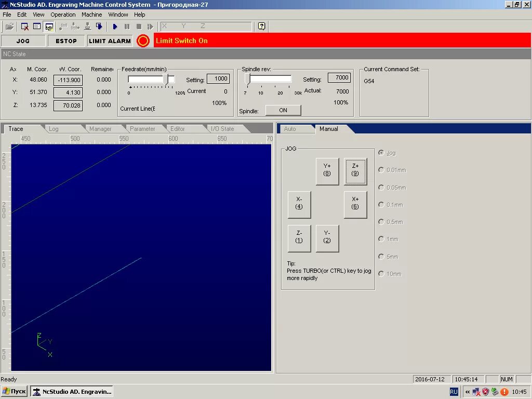Viewport: 532px width, 399px height.
Task: Expand hidden tray icons with « arrow
Action: click(x=468, y=392)
